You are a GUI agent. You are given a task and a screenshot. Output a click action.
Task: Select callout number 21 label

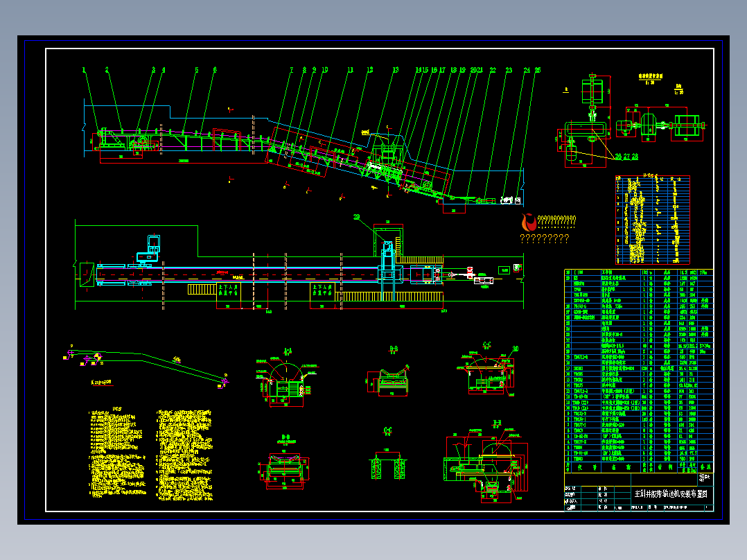click(x=480, y=70)
